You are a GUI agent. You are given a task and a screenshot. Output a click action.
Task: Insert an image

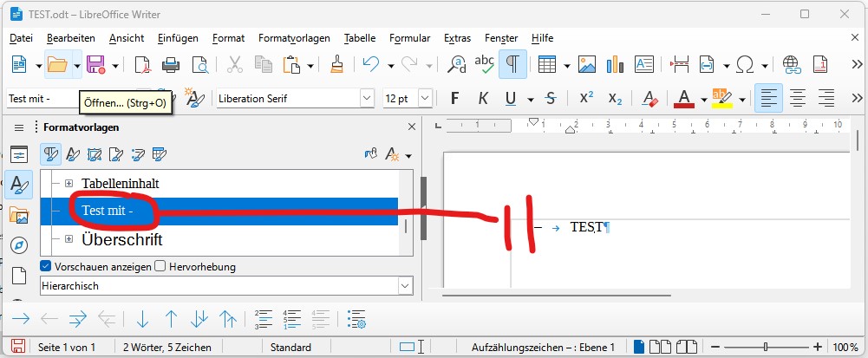click(x=587, y=65)
